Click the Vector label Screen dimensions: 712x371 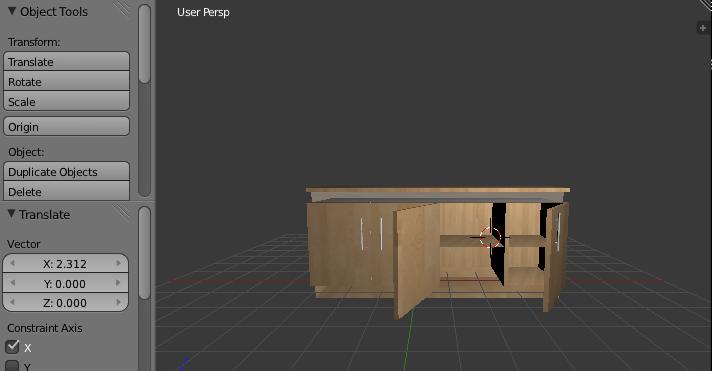point(24,244)
